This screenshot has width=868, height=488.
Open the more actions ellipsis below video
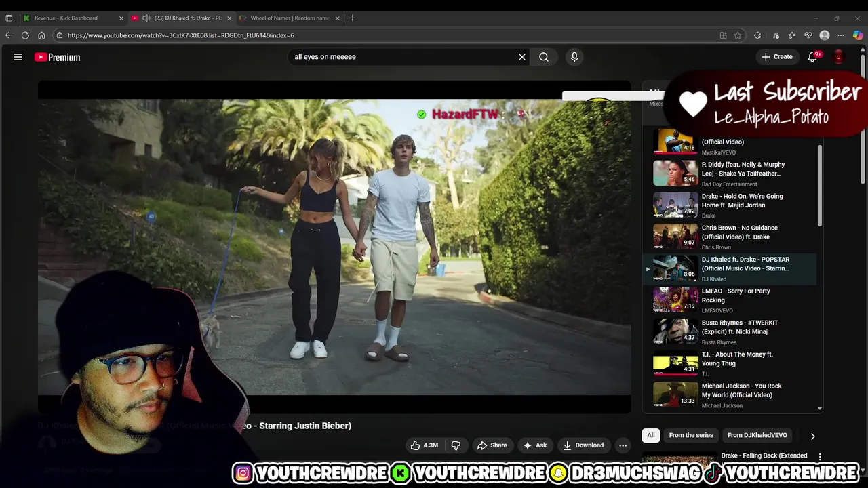coord(623,445)
